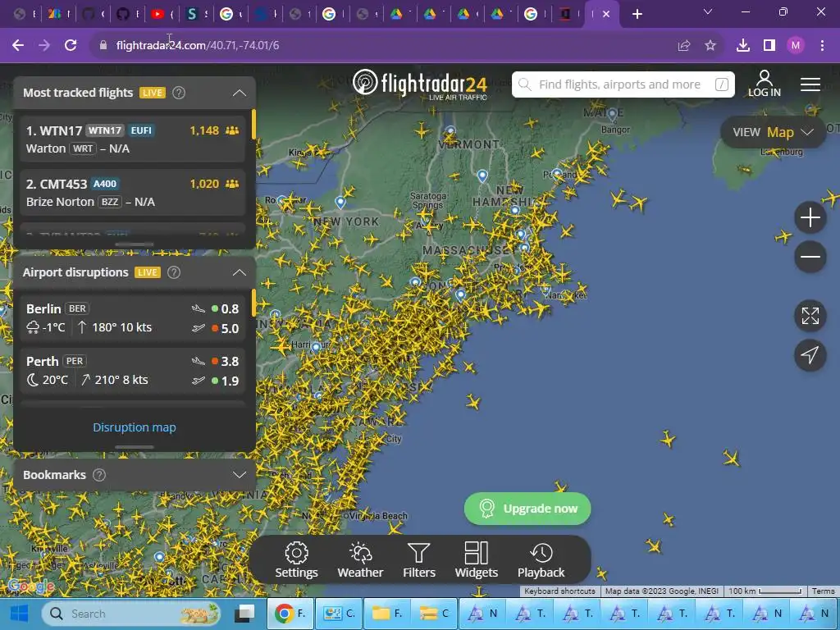Screen dimensions: 840x630
Task: Open the hamburger main menu
Action: pos(810,84)
